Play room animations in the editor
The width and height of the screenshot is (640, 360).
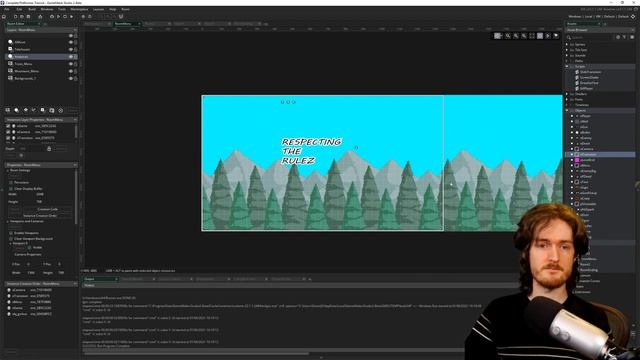click(x=548, y=36)
